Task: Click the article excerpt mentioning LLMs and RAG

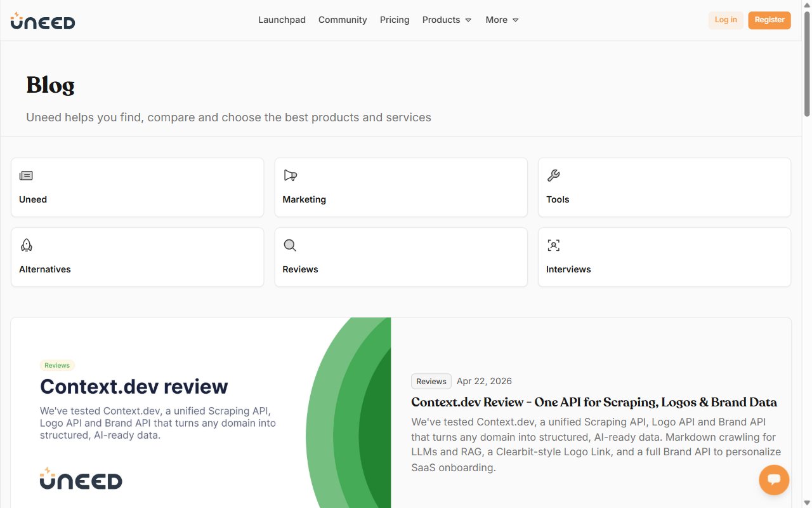Action: tap(596, 444)
